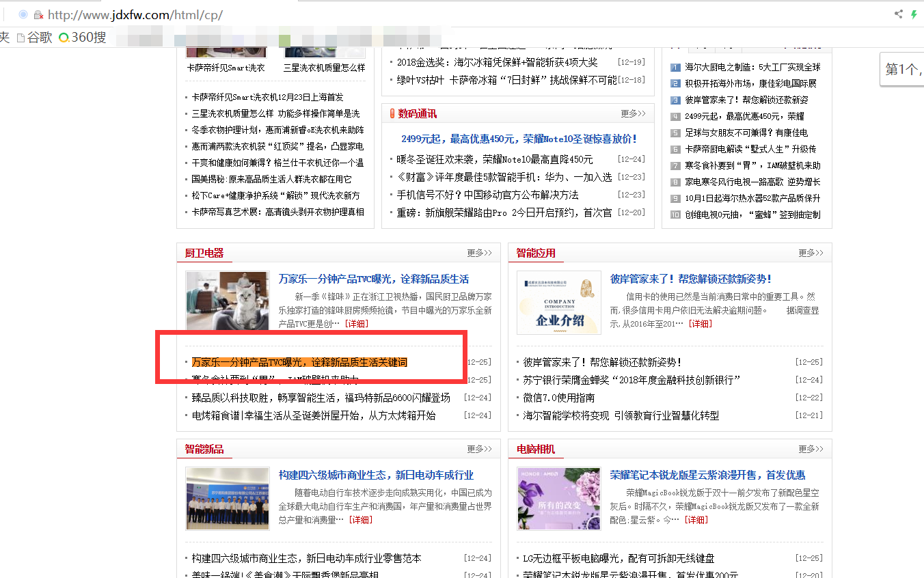Open blue headline 2499元起，最高优惠450元 荣耀Note10
Viewport: 924px width, 578px height.
519,139
